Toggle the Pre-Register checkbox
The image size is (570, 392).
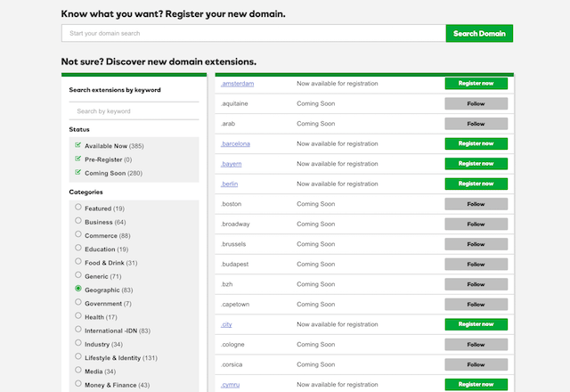pyautogui.click(x=78, y=159)
